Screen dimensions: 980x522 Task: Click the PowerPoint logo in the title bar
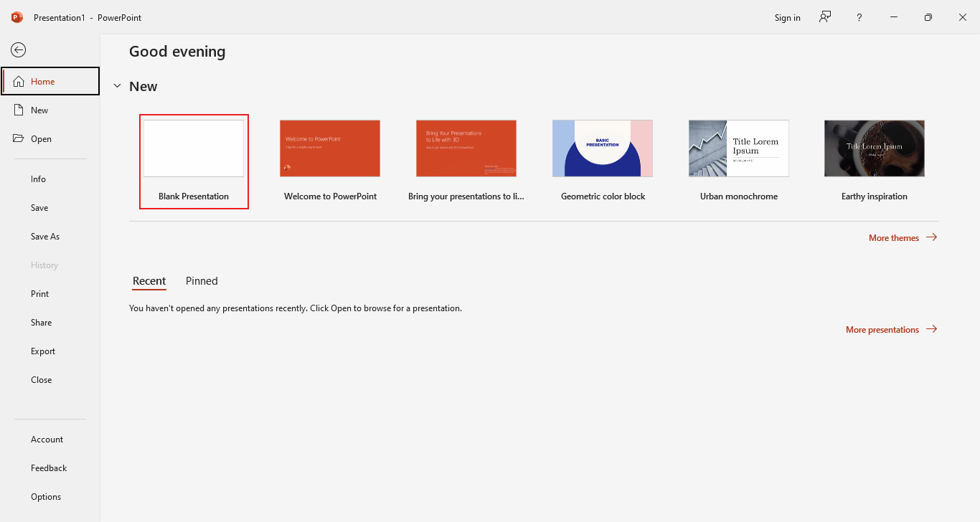[x=16, y=16]
